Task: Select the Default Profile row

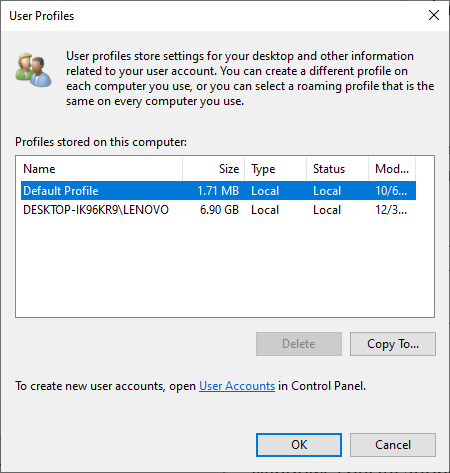Action: (218, 191)
